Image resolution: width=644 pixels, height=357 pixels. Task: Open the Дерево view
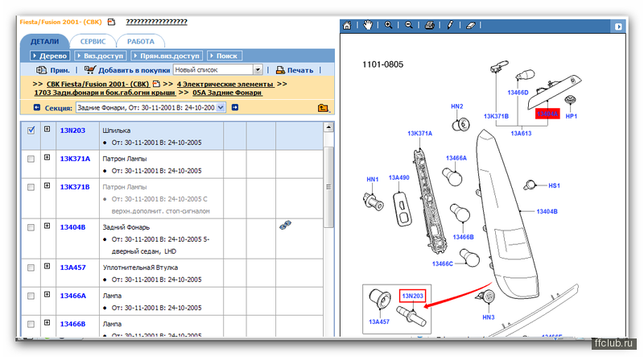click(50, 56)
